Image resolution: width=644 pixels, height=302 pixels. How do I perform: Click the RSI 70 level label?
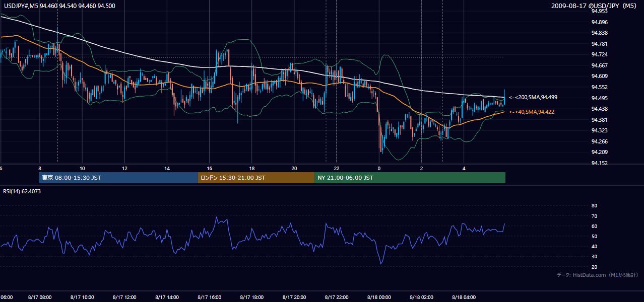click(594, 216)
